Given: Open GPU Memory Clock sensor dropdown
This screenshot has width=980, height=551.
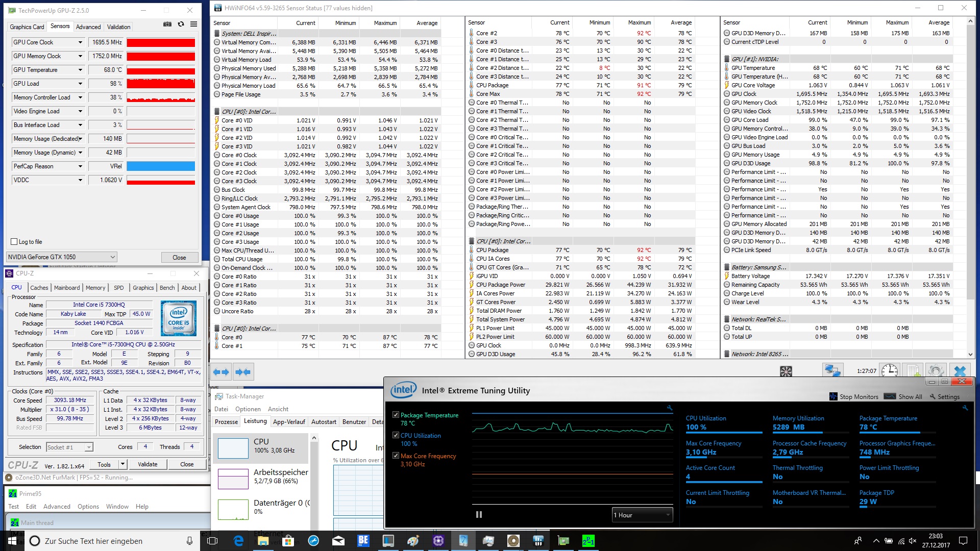Looking at the screenshot, I should point(80,56).
